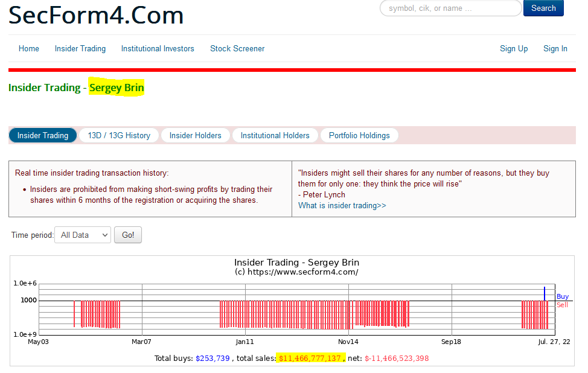The height and width of the screenshot is (373, 588).
Task: Click the chart title 'Insider Trading - Sergey Brin'
Action: (x=296, y=263)
